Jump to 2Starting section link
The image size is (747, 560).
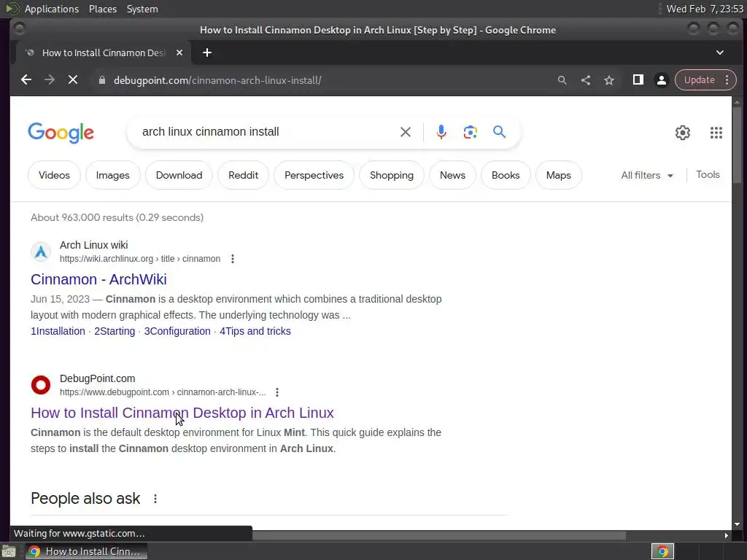[x=115, y=331]
